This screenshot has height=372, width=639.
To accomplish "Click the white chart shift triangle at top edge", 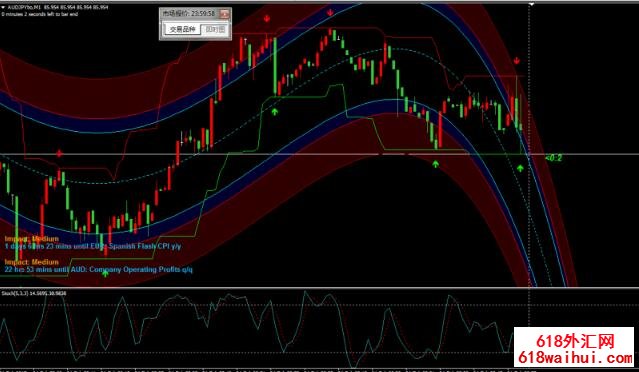I will 531,4.
